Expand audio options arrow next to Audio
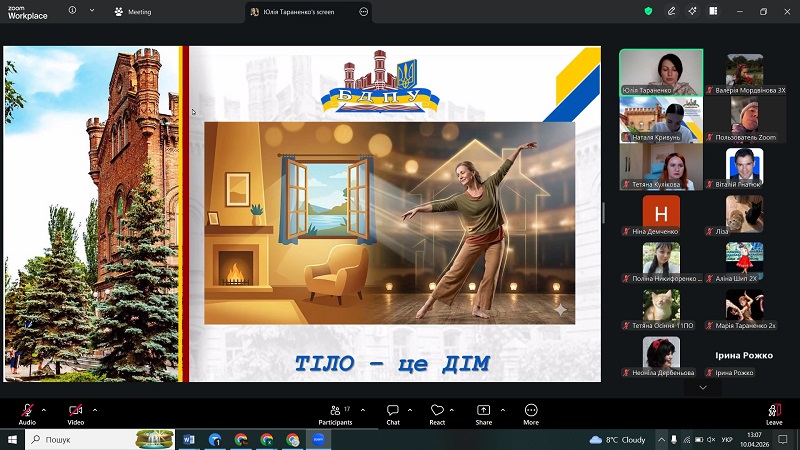This screenshot has width=800, height=450. point(44,408)
